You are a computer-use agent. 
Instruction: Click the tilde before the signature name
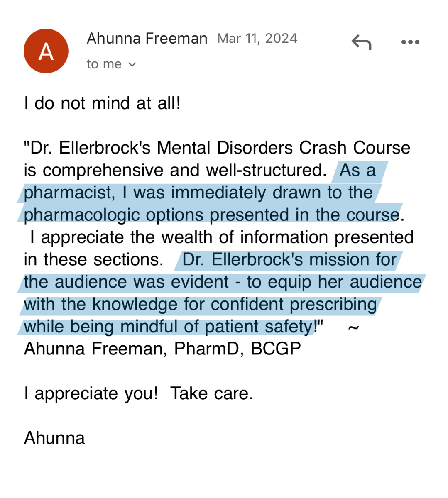353,327
